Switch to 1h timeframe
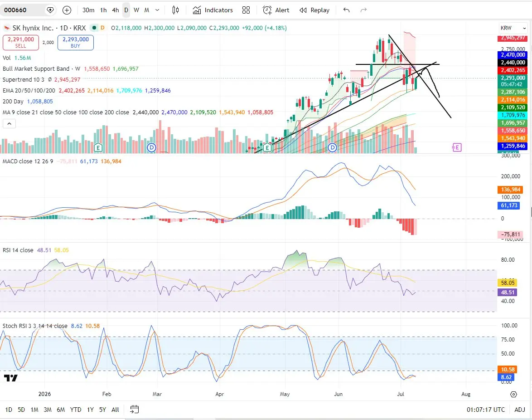 [x=103, y=10]
